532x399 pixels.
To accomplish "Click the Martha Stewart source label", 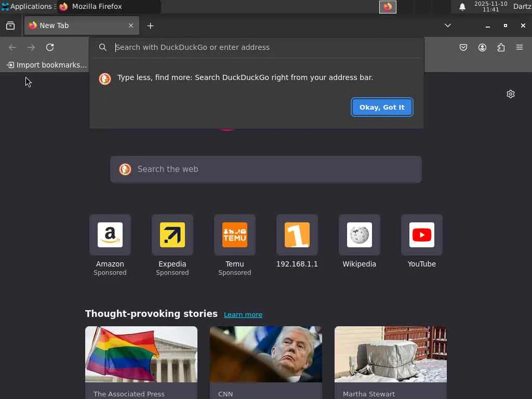I will pyautogui.click(x=369, y=394).
